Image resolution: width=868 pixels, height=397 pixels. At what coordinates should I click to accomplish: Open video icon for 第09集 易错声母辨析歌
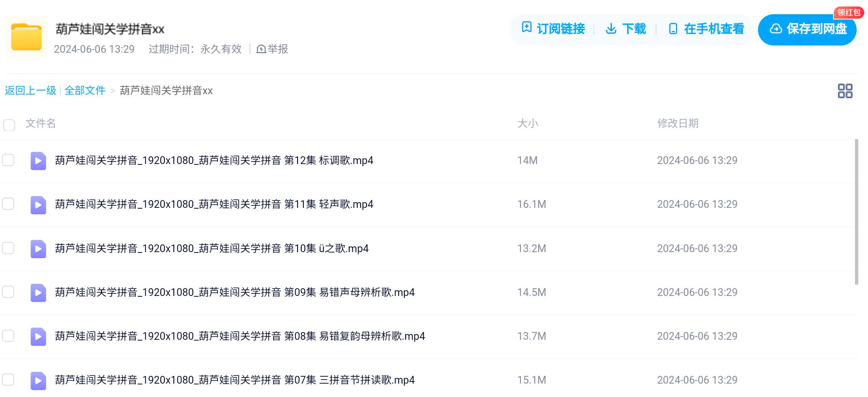pos(38,293)
